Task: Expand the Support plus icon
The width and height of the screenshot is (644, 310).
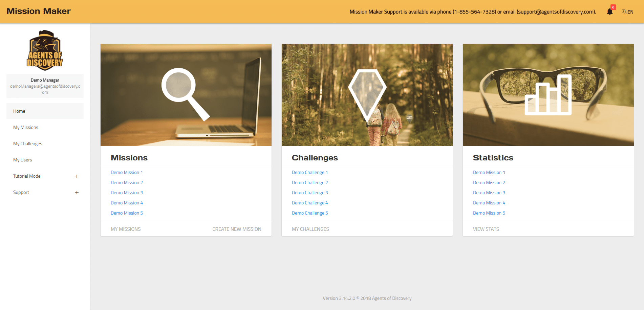Action: click(77, 193)
